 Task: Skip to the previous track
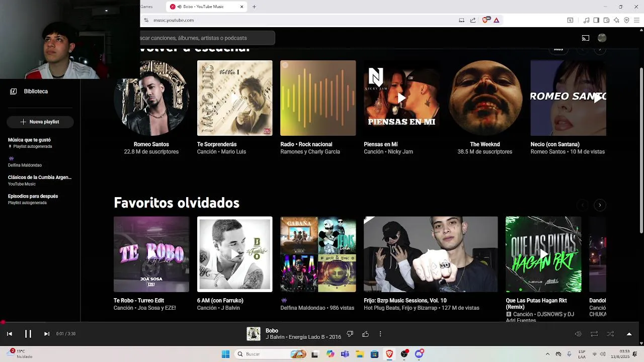click(10, 334)
